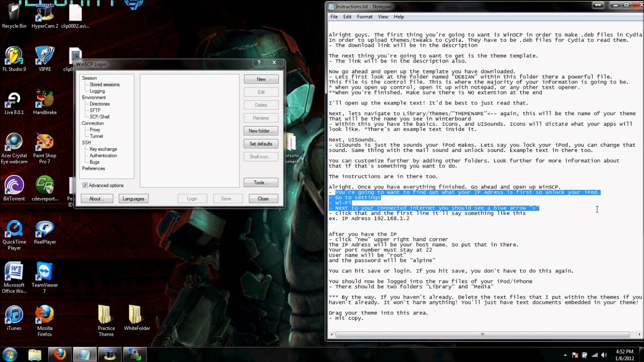Launch Microsoft Office Word shortcut

pyautogui.click(x=14, y=278)
